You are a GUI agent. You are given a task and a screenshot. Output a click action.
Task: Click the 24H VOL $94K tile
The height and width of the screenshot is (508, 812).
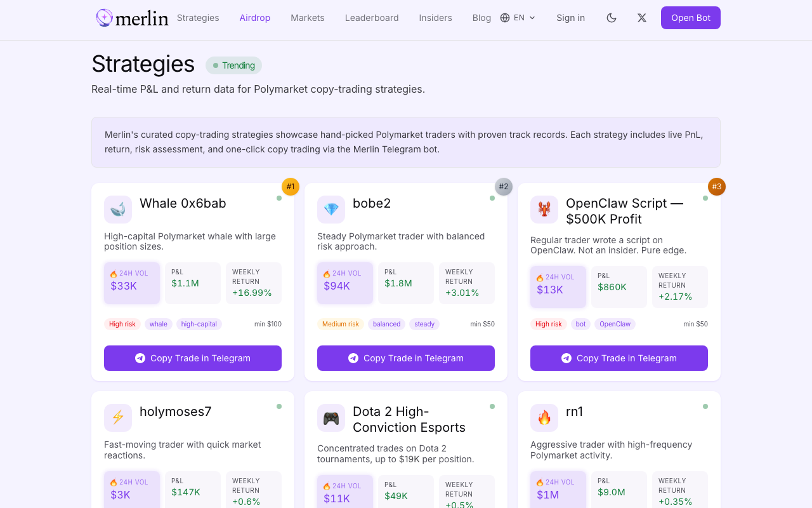tap(345, 283)
